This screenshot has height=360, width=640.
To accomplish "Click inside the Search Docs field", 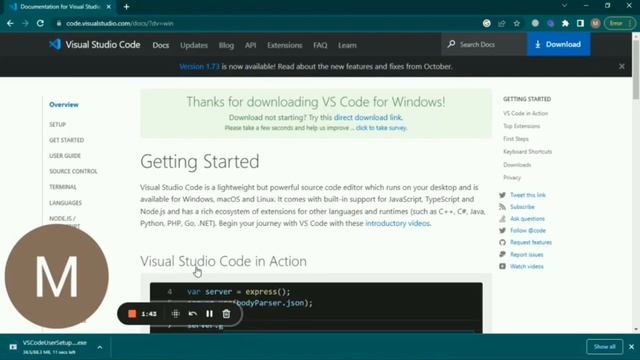I will pos(484,44).
